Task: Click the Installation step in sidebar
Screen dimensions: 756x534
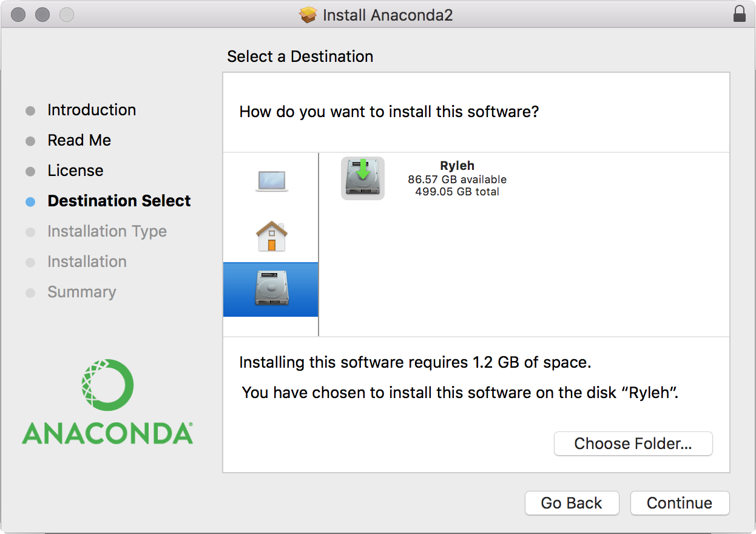Action: coord(87,262)
